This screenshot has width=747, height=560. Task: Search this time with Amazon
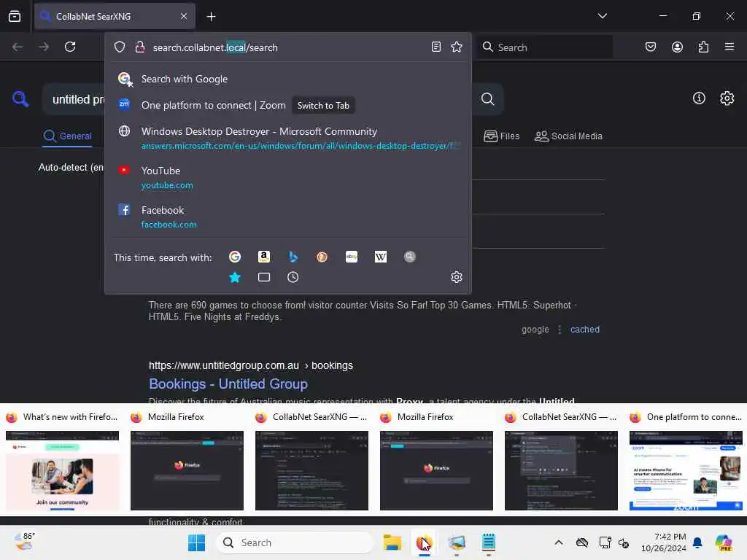click(x=264, y=257)
